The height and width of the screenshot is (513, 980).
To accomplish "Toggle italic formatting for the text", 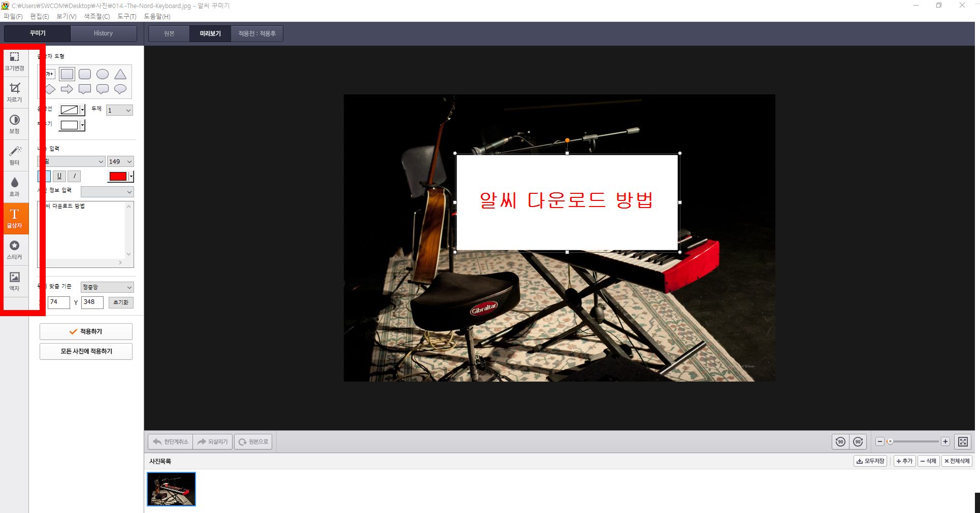I will click(x=74, y=176).
